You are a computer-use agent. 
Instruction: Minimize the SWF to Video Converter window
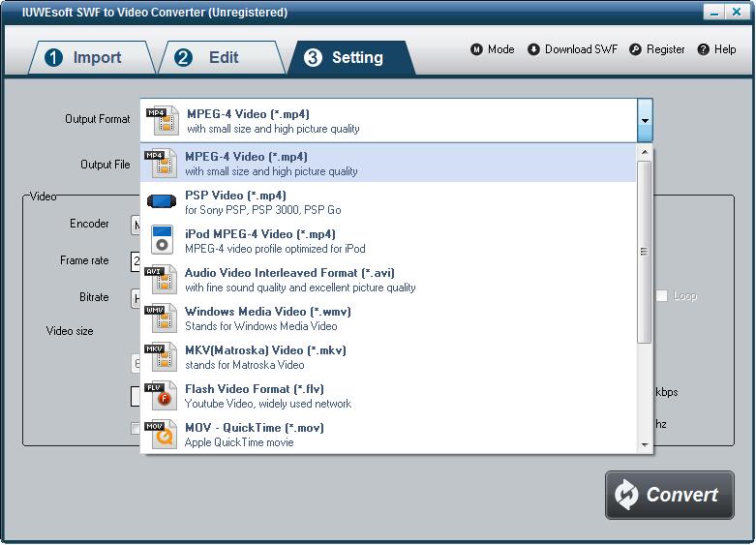click(713, 12)
